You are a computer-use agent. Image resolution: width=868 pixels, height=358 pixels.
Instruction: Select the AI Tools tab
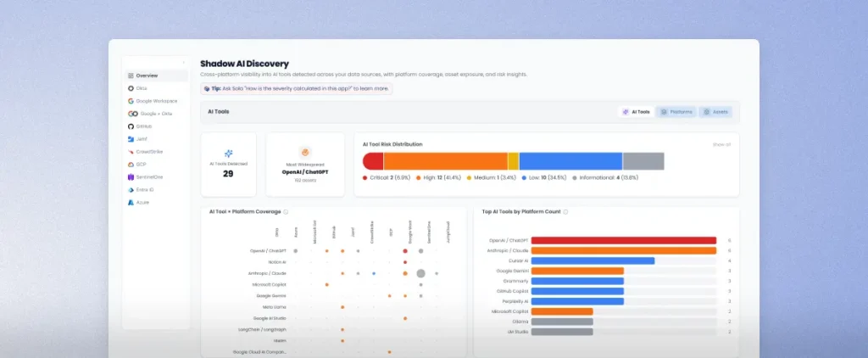coord(636,112)
